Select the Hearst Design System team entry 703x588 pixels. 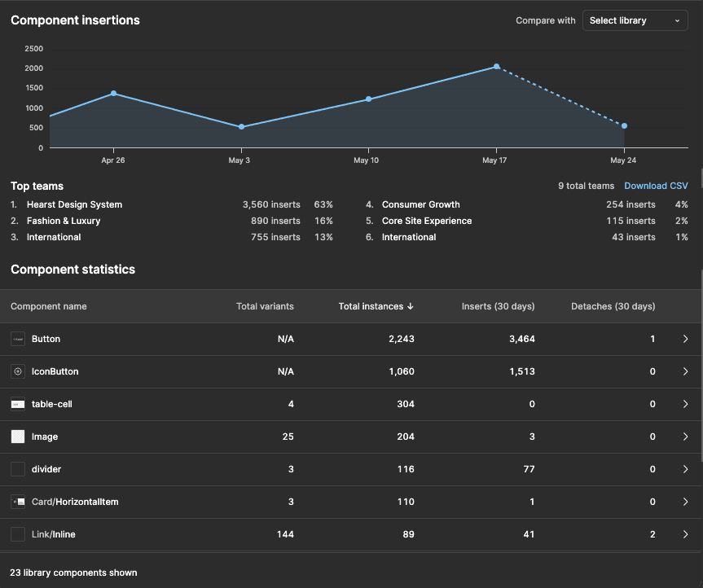click(74, 204)
